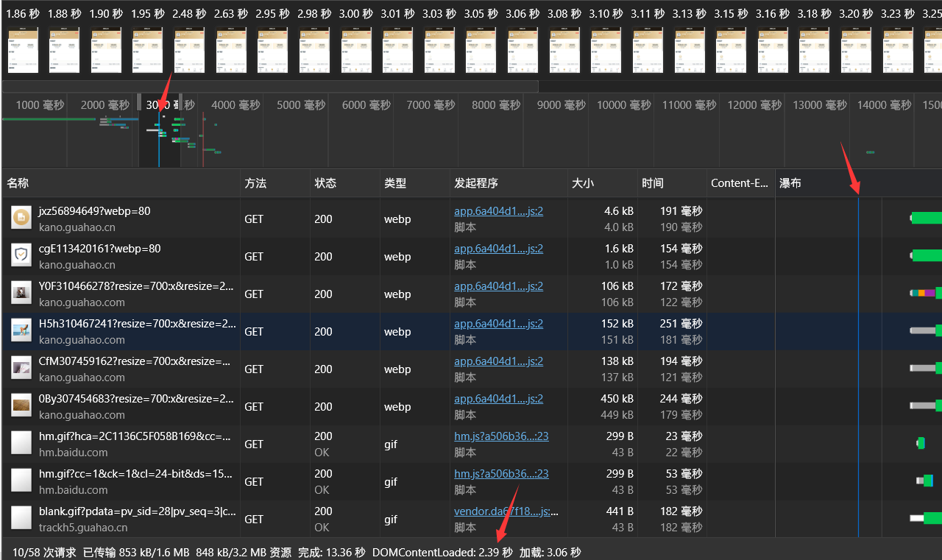This screenshot has width=942, height=560.
Task: Click the image icon of jxz56894649 request
Action: click(x=21, y=218)
